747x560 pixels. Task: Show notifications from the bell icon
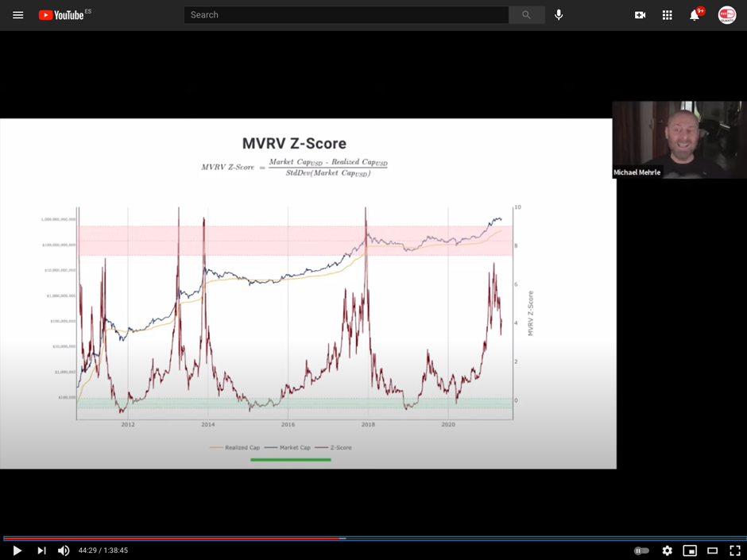(695, 15)
